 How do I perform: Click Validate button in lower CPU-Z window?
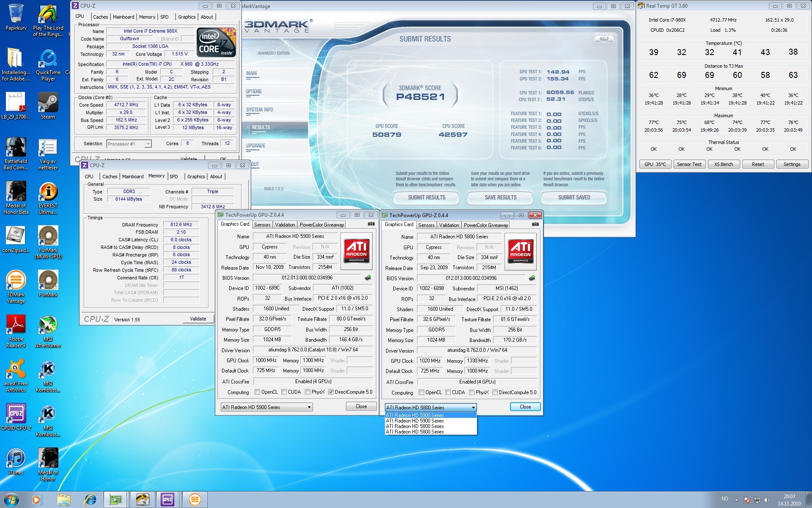(x=198, y=319)
